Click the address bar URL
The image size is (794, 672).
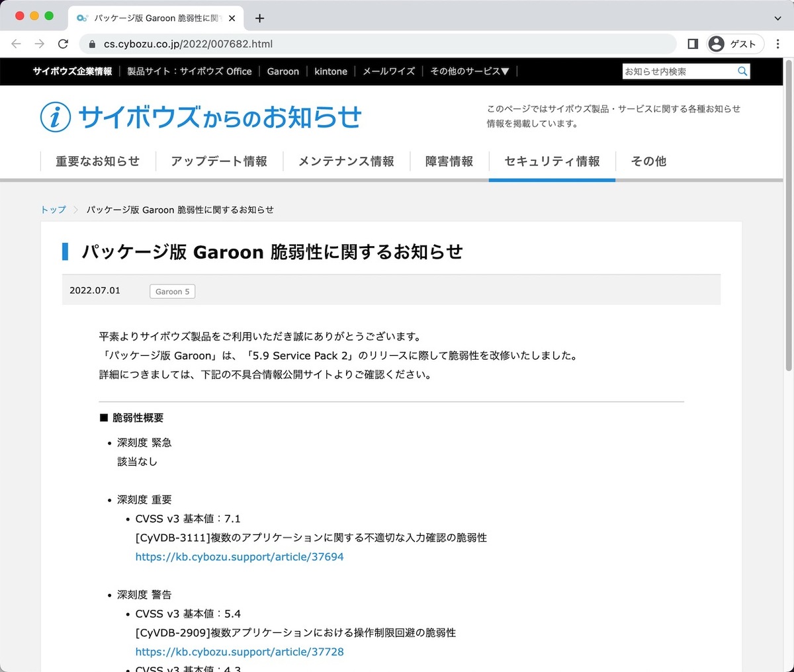coord(188,44)
